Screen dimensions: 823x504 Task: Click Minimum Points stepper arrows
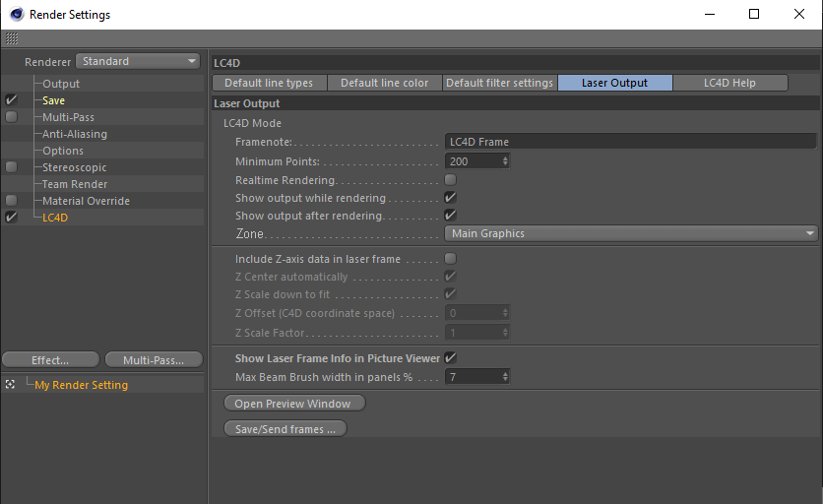point(505,161)
